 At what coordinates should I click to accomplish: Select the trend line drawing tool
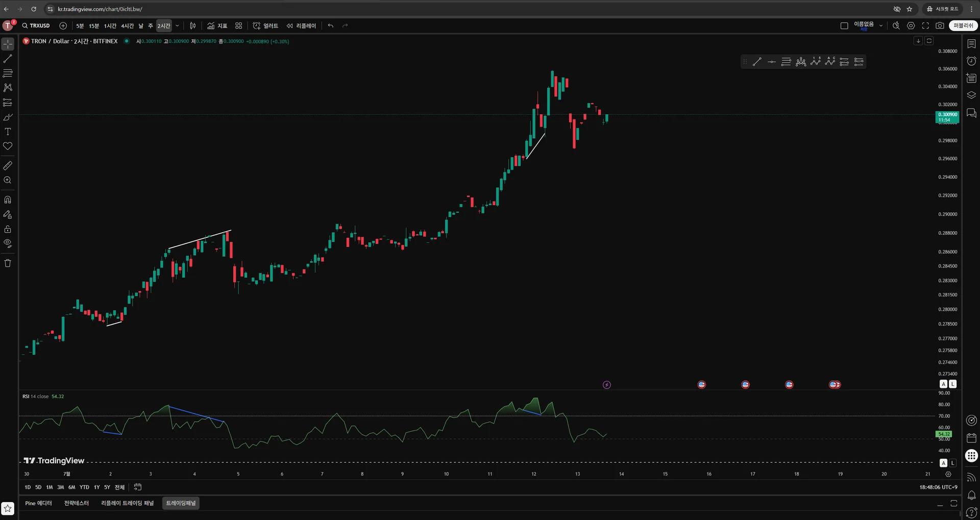click(8, 59)
